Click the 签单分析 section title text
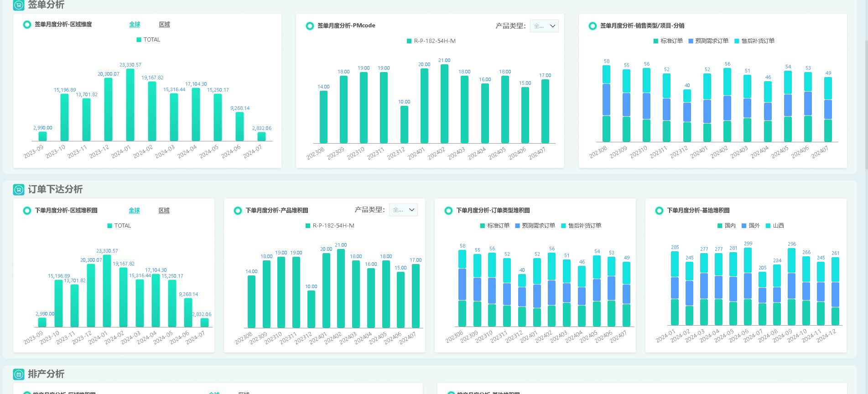 (x=46, y=5)
